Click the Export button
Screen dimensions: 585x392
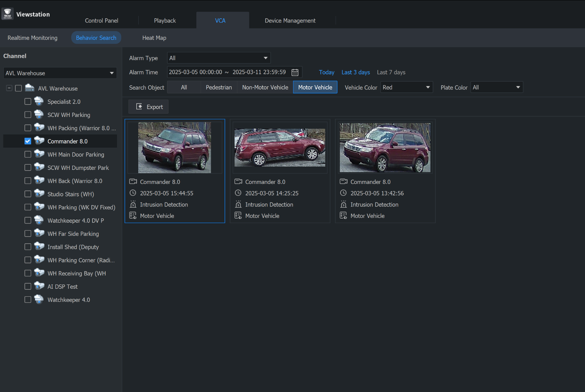(148, 107)
